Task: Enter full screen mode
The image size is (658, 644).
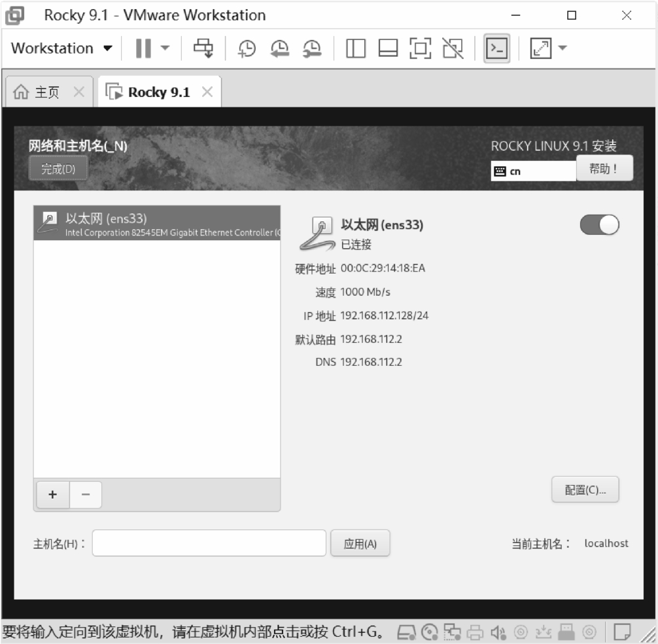Action: (x=421, y=48)
